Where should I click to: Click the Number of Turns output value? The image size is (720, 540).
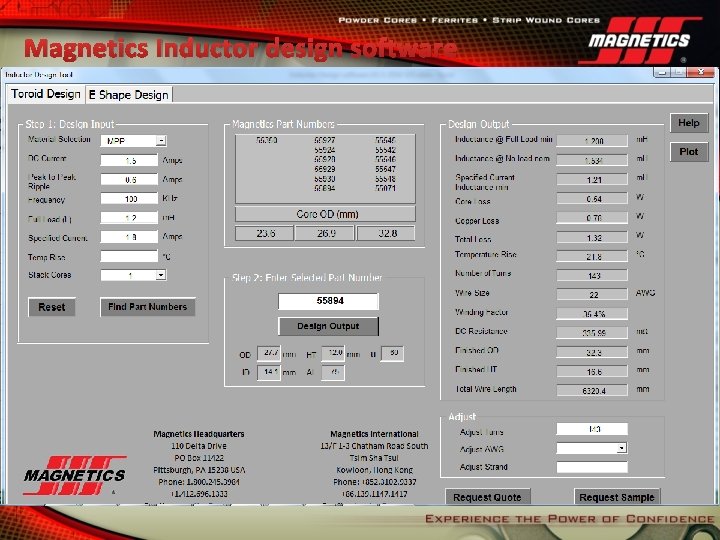tap(592, 276)
